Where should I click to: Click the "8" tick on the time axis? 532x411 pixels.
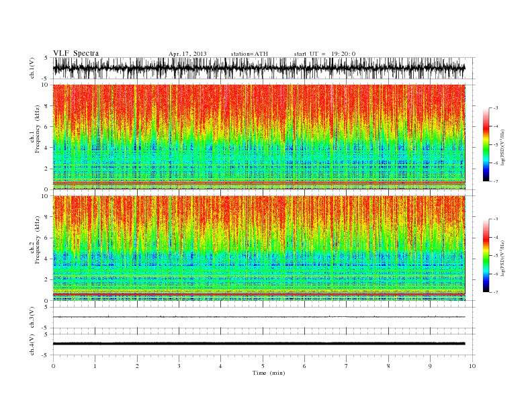388,366
